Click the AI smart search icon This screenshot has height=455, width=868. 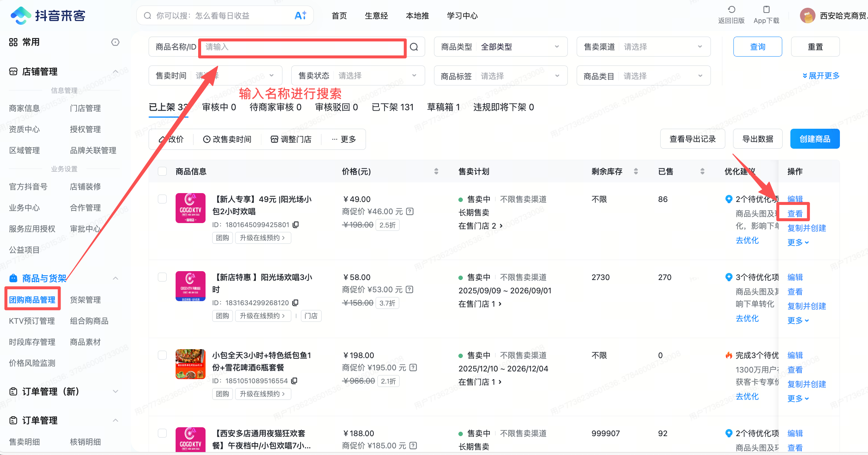301,15
